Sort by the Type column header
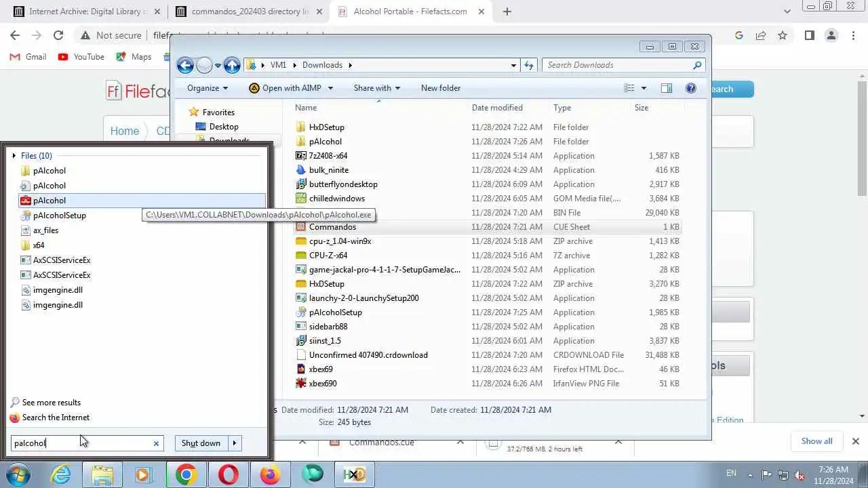The width and height of the screenshot is (868, 488). (562, 108)
